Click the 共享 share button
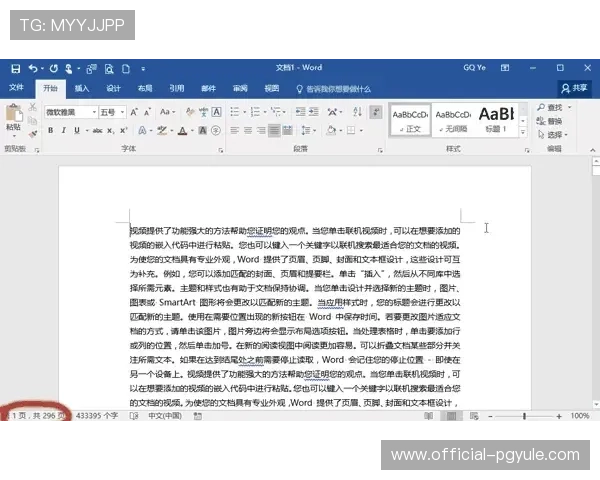The width and height of the screenshot is (600, 480). point(574,88)
